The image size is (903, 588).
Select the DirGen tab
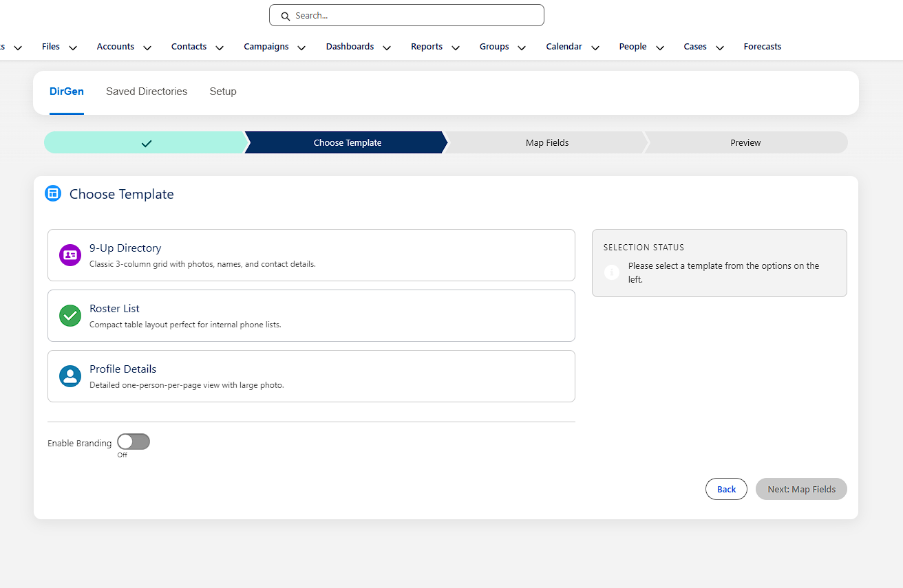coord(66,91)
